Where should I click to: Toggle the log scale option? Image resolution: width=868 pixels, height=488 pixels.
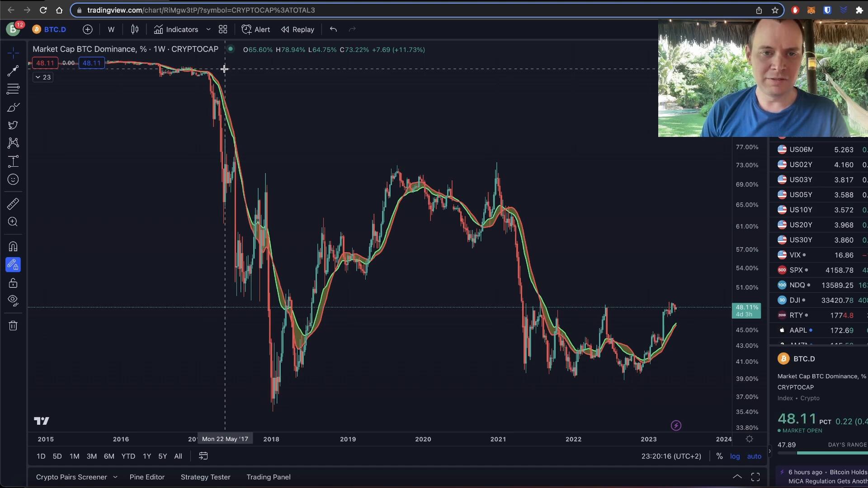point(735,456)
